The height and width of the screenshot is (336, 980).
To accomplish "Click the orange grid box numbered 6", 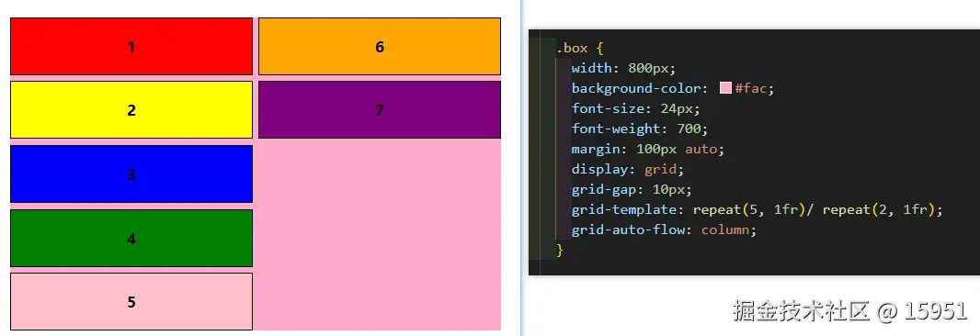I will pyautogui.click(x=380, y=46).
